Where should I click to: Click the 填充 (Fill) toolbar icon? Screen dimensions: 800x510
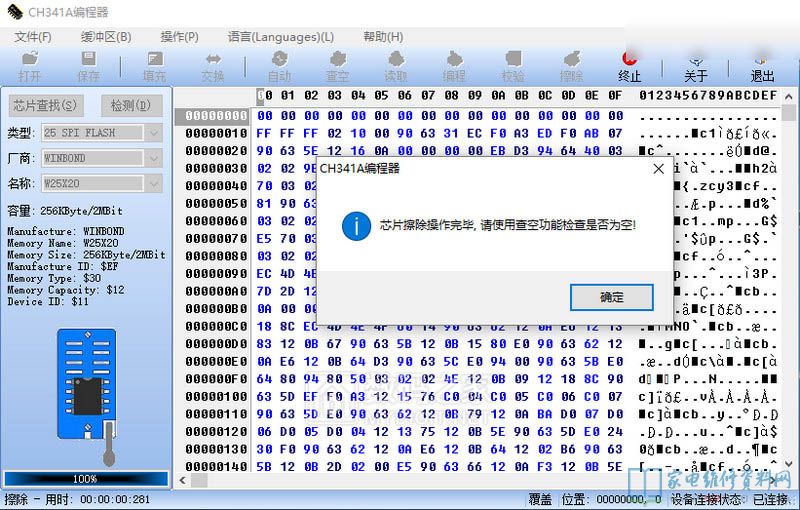[155, 66]
